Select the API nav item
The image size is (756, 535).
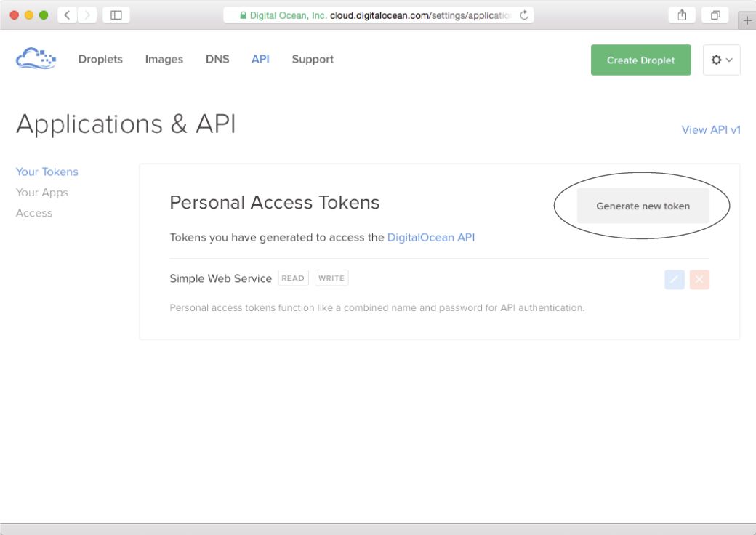(x=260, y=59)
